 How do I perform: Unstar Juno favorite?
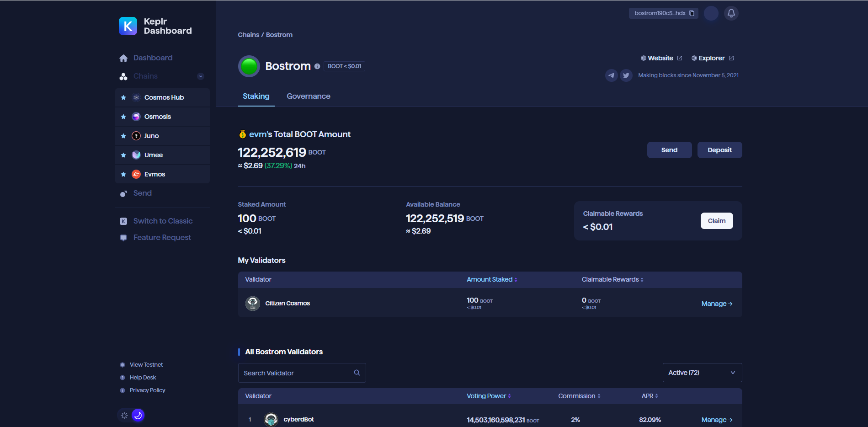(x=123, y=136)
